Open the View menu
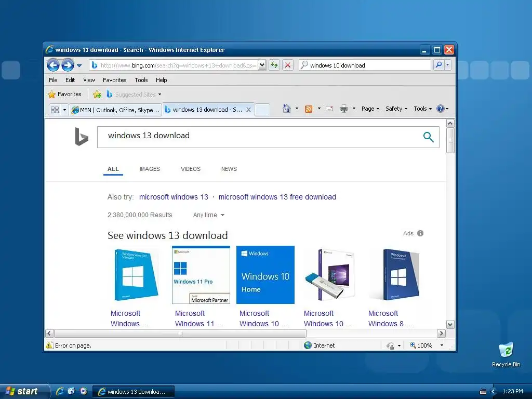Image resolution: width=532 pixels, height=399 pixels. [89, 80]
